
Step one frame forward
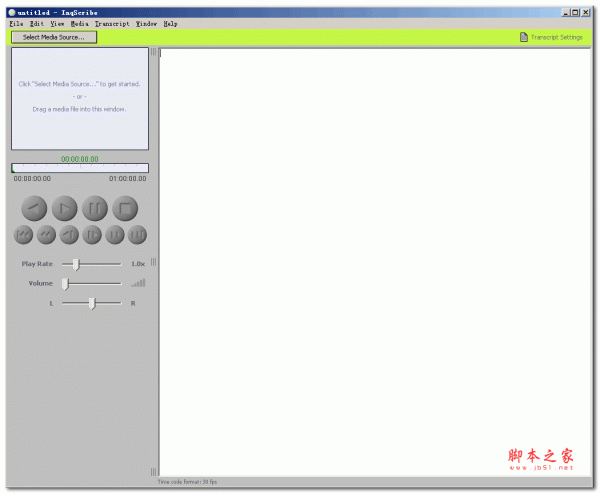pos(92,235)
